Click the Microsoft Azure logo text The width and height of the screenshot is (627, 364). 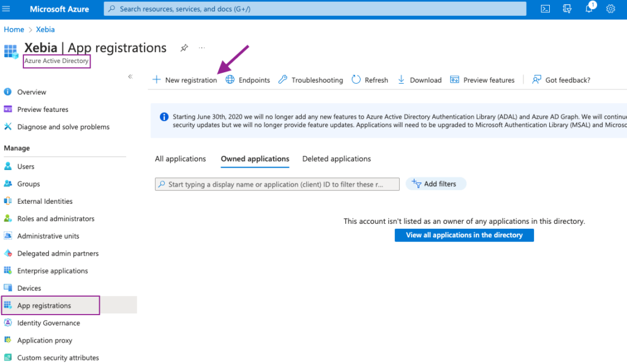[x=59, y=9]
